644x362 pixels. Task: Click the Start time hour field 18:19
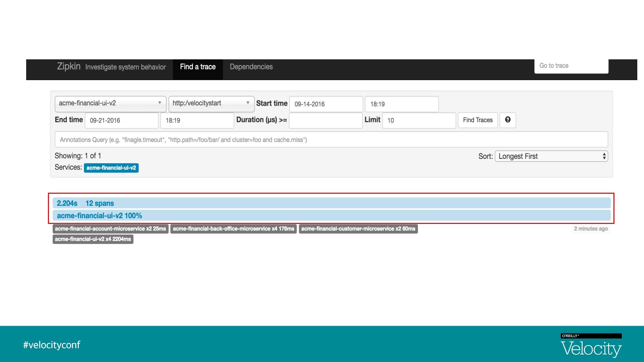tap(401, 104)
